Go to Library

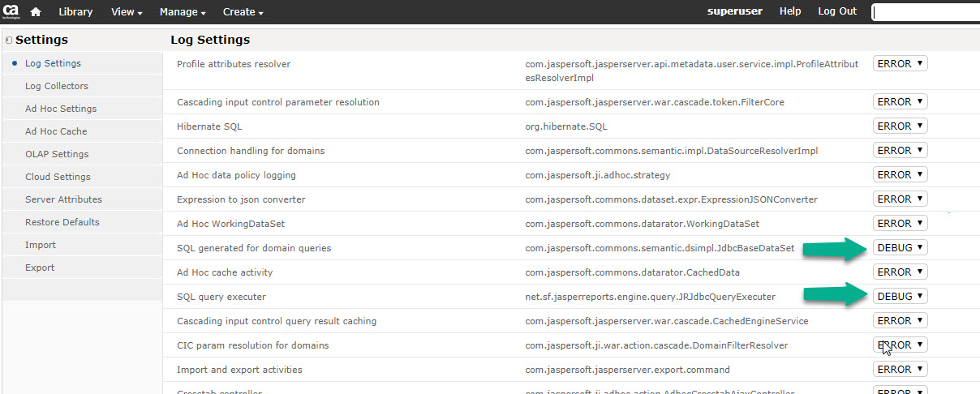click(75, 12)
